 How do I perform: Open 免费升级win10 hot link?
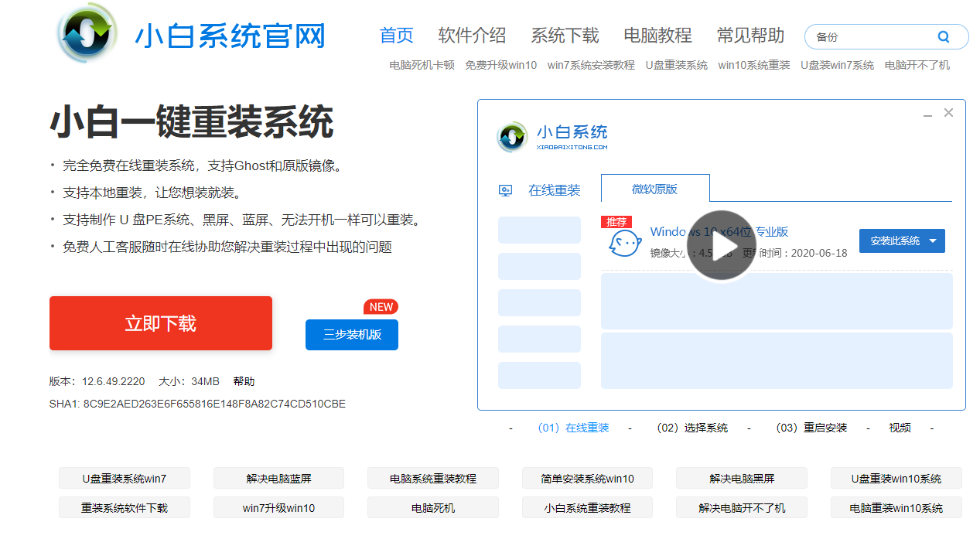point(501,65)
